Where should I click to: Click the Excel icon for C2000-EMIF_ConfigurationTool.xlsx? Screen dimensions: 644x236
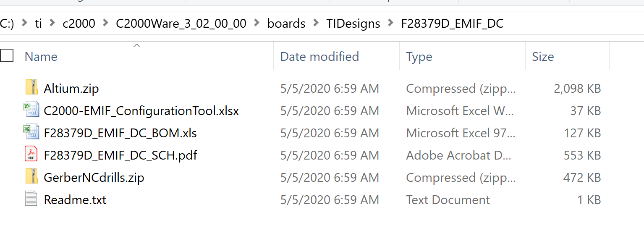click(x=31, y=110)
